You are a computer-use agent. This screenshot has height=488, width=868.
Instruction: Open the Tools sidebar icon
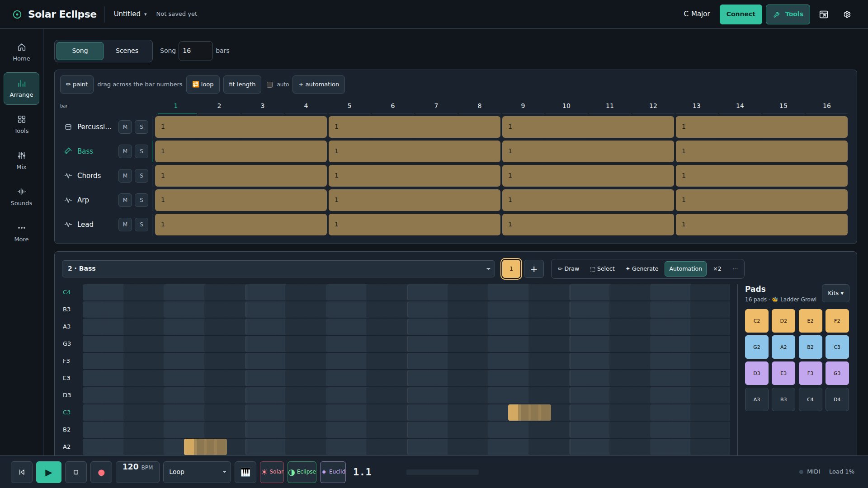[21, 125]
